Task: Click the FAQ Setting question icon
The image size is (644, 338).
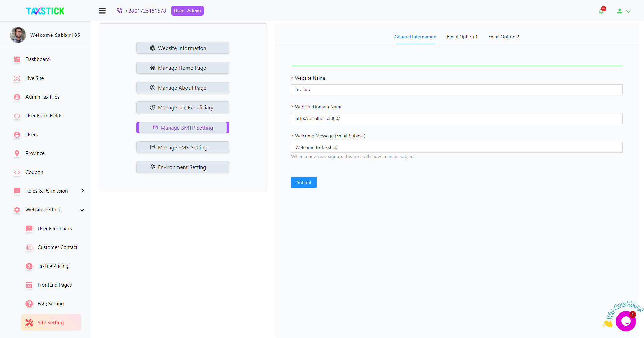Action: (x=29, y=304)
